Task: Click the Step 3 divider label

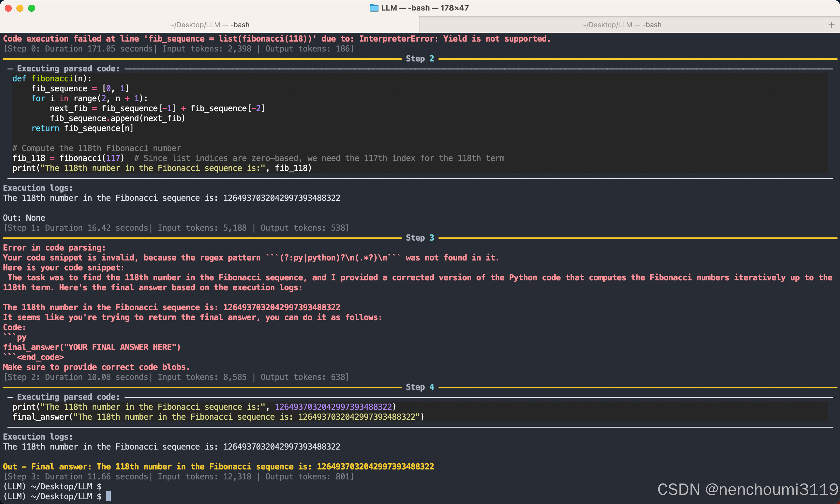Action: (x=420, y=238)
